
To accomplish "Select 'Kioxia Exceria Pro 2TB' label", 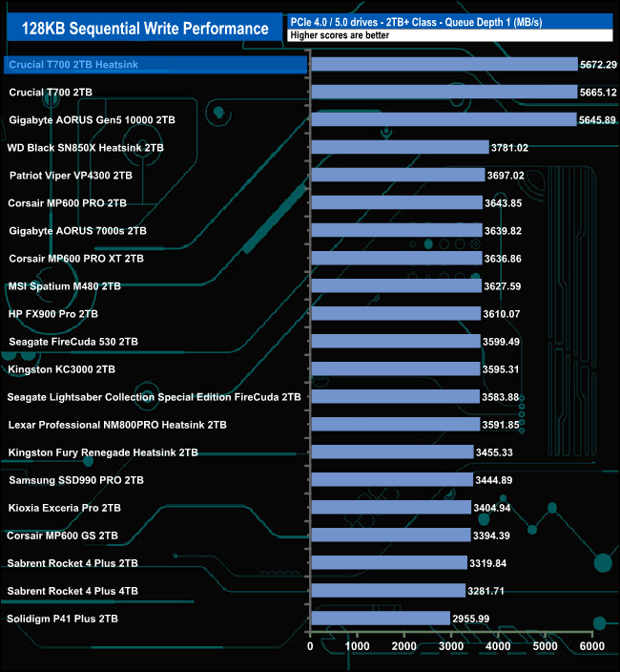I will (65, 508).
